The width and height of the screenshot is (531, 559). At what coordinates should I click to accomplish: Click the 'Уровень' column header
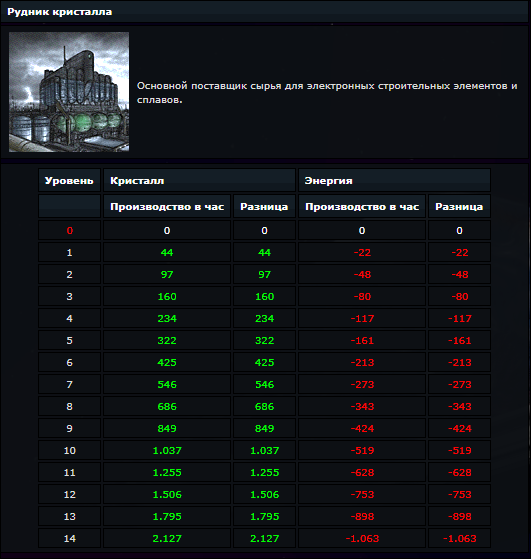[x=69, y=181]
